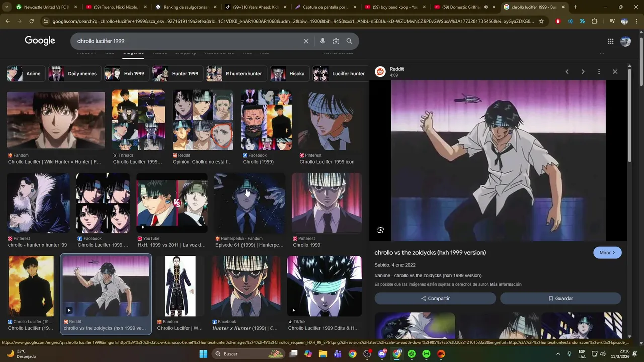
Task: Show previous image in preview panel
Action: tap(567, 72)
